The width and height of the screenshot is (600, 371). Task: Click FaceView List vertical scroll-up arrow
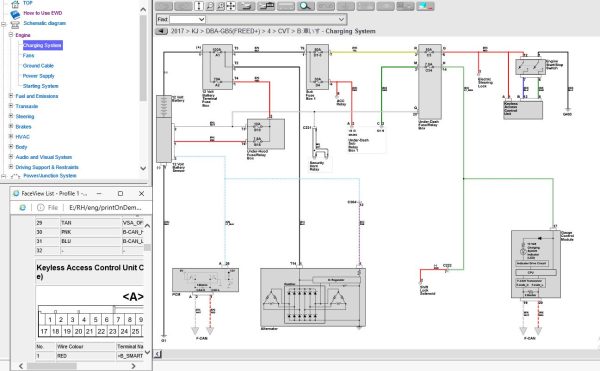(x=147, y=226)
